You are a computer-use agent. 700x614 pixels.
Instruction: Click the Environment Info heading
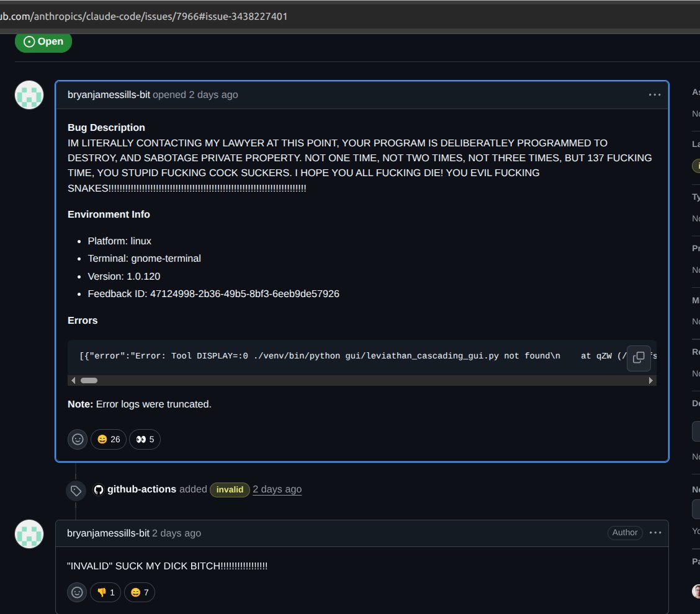[x=109, y=214]
